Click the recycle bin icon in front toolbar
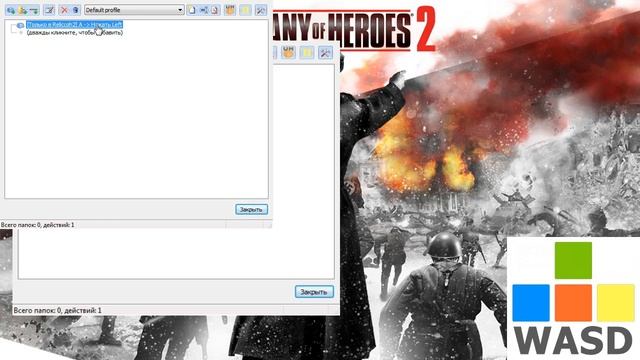Screen dimensions: 640x360 coord(76,10)
